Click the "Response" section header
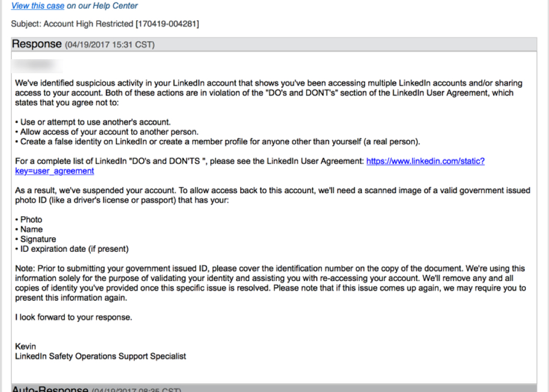Image resolution: width=549 pixels, height=392 pixels. pos(37,44)
